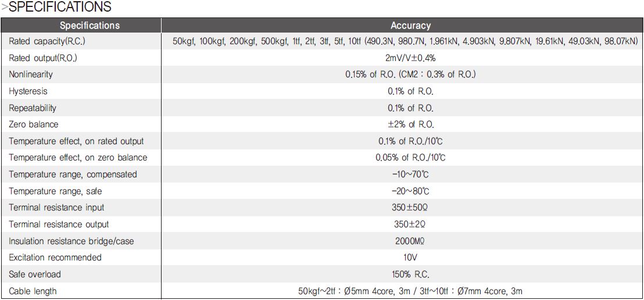Viewport: 644px width, 300px height.
Task: Select the 150% R.C. overload value
Action: [x=410, y=274]
